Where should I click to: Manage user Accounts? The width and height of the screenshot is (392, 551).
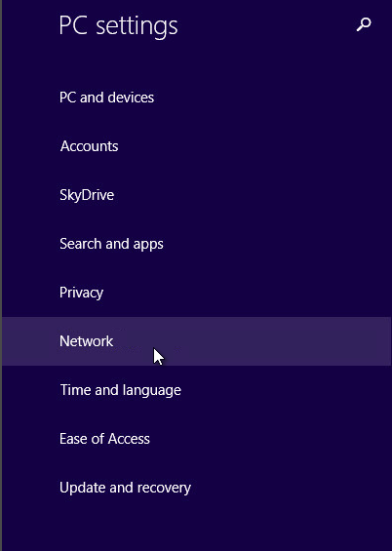click(196, 146)
